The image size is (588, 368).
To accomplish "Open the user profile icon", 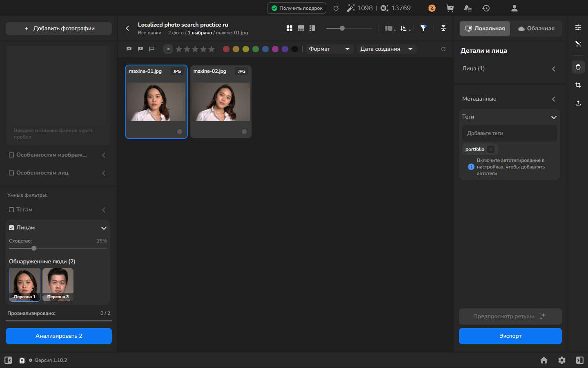I will (514, 8).
